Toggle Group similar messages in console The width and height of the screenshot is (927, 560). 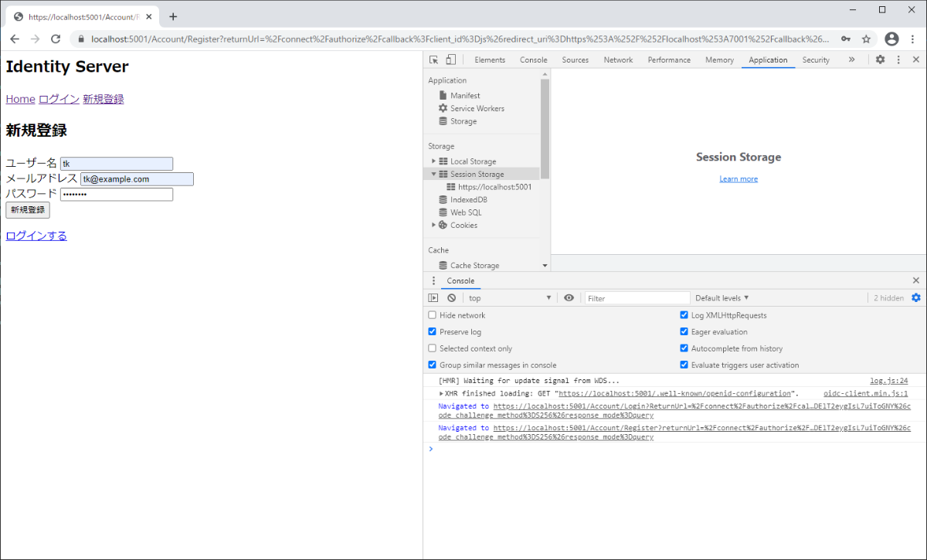coord(432,365)
